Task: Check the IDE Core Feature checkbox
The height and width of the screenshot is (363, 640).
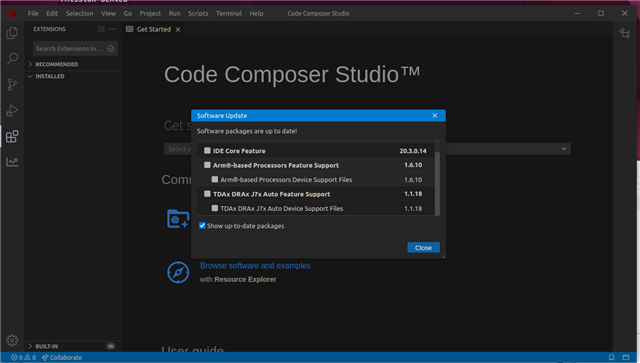Action: (207, 151)
